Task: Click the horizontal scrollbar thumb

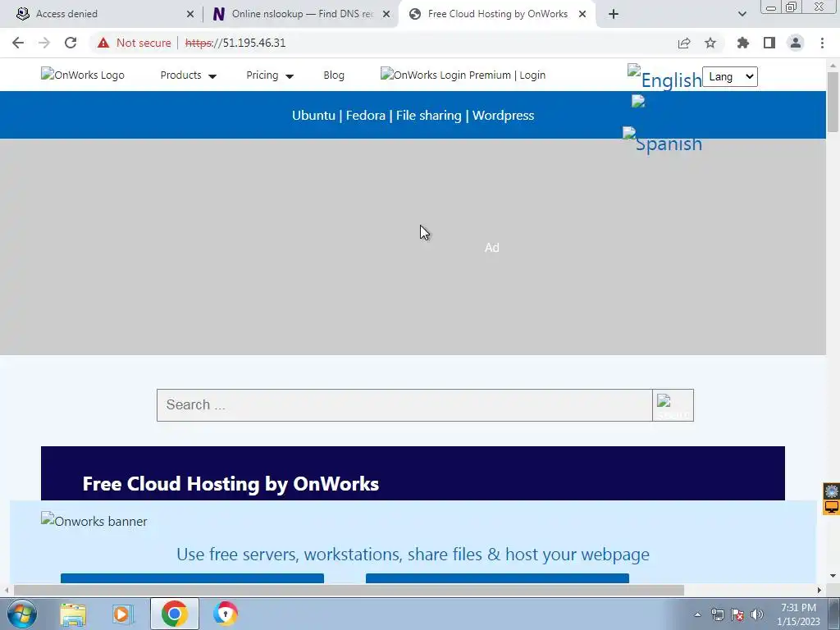Action: (x=349, y=591)
